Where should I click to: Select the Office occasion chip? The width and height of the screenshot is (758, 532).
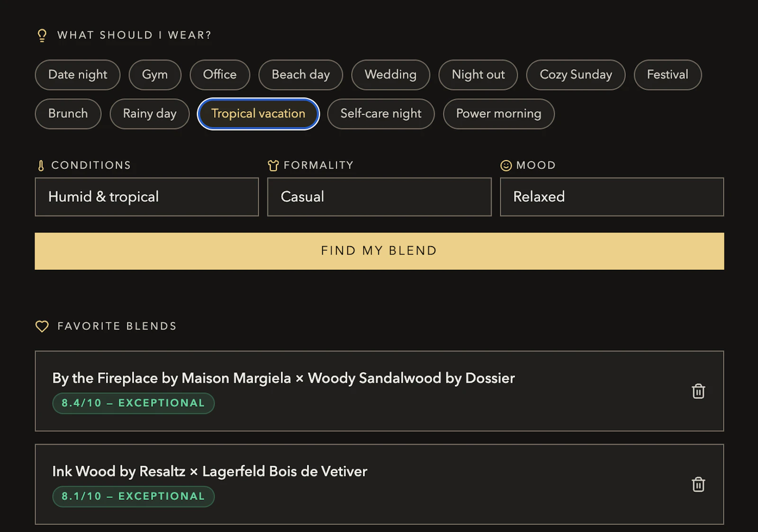[219, 74]
